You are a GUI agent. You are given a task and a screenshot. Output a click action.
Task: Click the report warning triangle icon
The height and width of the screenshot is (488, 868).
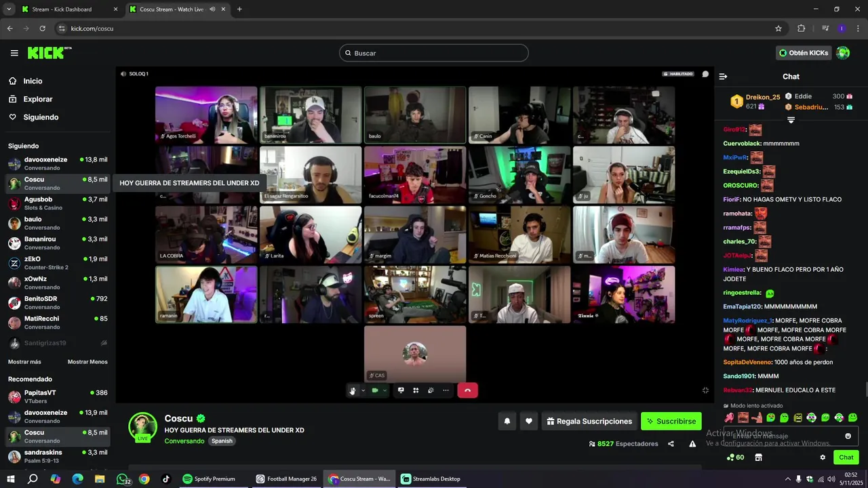pos(692,444)
